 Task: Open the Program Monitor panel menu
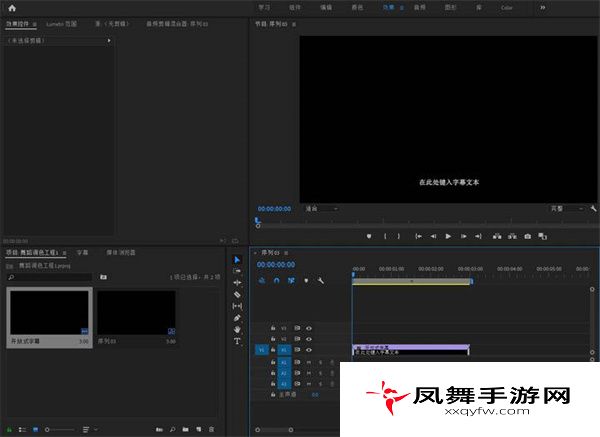(294, 24)
